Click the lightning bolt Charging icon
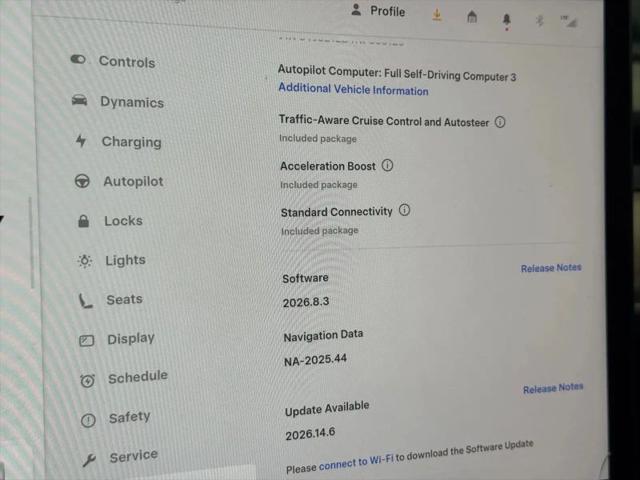The image size is (640, 480). [x=81, y=141]
